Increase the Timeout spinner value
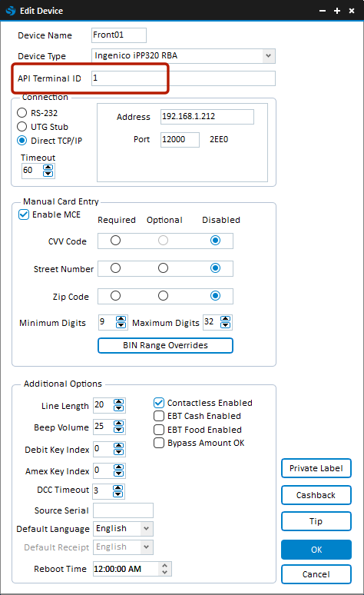Viewport: 364px width, 595px height. click(48, 168)
